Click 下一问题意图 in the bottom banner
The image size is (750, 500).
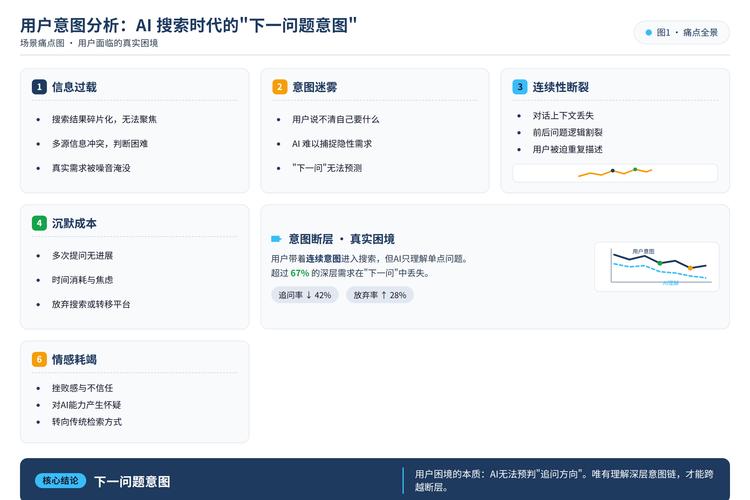point(132,481)
